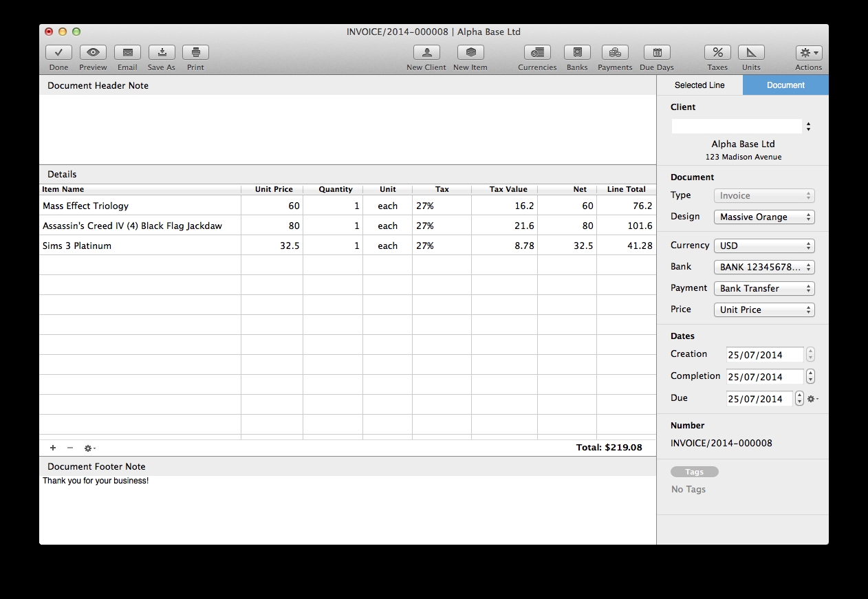Click the 123 Madison Avenue address
Viewport: 868px width, 599px height.
point(743,157)
